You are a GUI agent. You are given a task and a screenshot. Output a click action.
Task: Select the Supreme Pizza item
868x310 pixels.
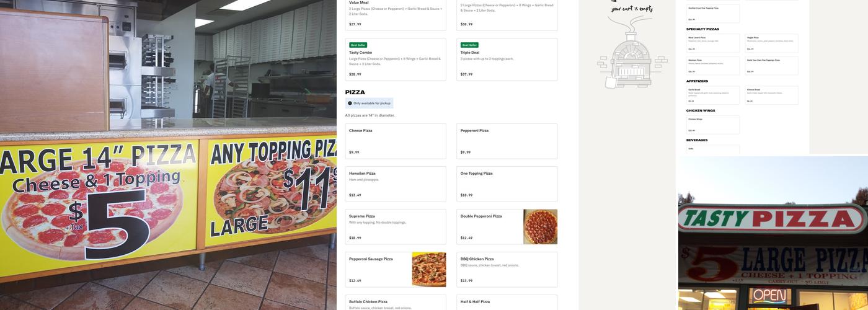click(x=395, y=227)
